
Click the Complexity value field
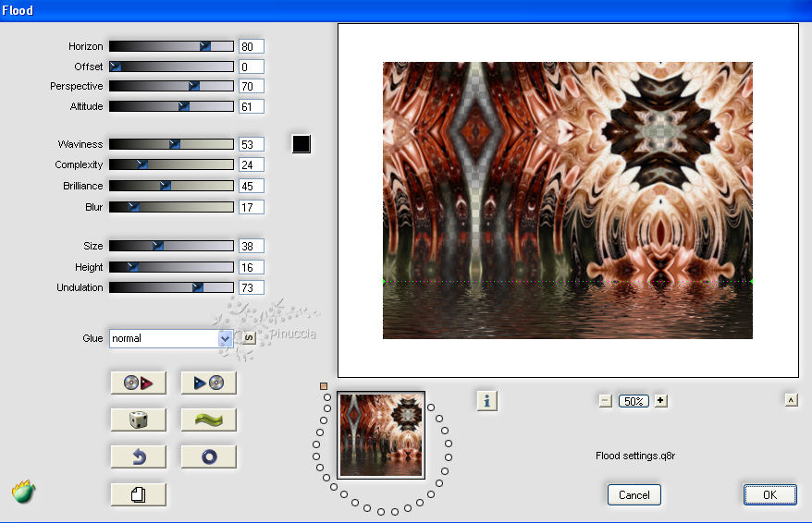point(252,165)
